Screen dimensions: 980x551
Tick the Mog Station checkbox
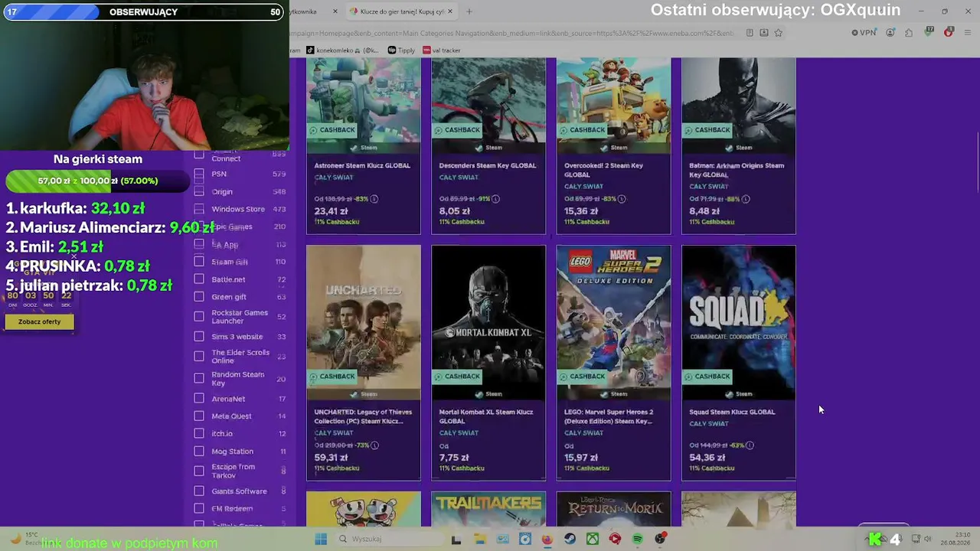click(x=199, y=452)
